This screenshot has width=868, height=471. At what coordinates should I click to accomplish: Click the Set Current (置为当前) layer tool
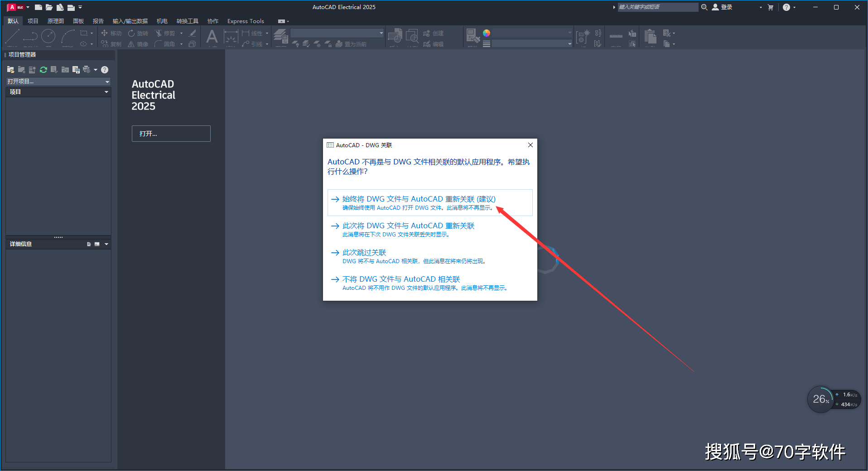(352, 44)
